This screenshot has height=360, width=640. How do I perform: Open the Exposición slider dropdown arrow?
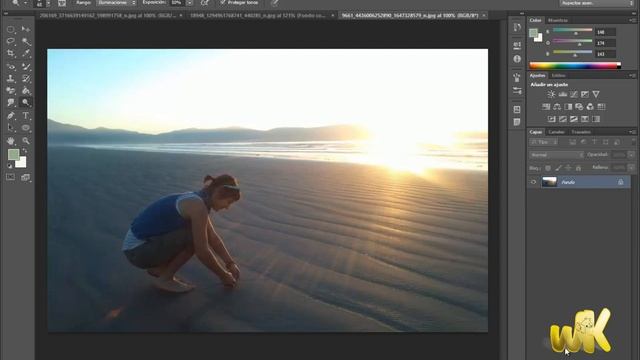(189, 2)
